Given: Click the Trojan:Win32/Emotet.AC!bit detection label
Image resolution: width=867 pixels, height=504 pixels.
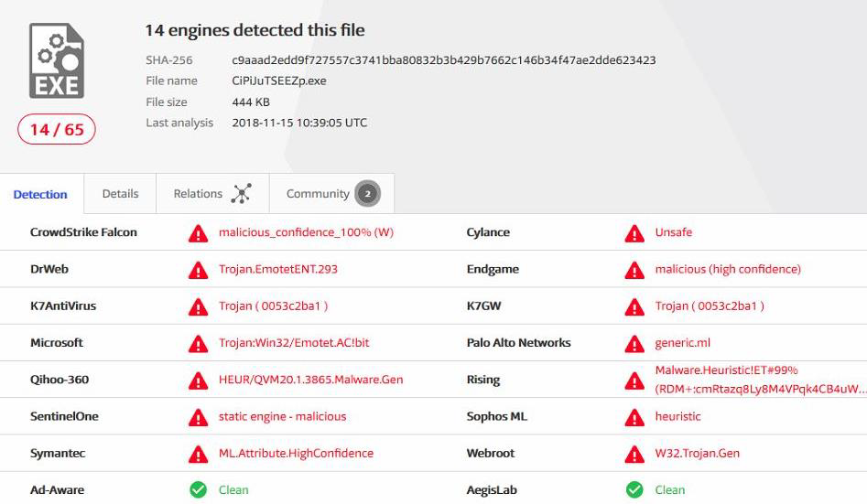Looking at the screenshot, I should click(x=294, y=343).
